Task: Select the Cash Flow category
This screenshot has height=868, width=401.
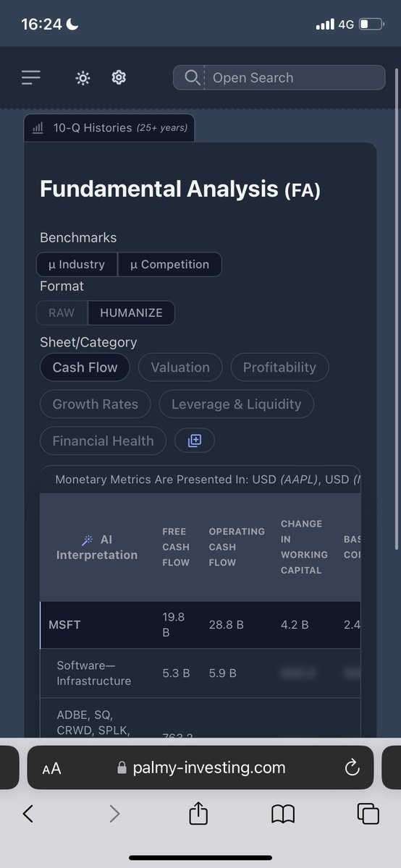Action: pyautogui.click(x=85, y=367)
